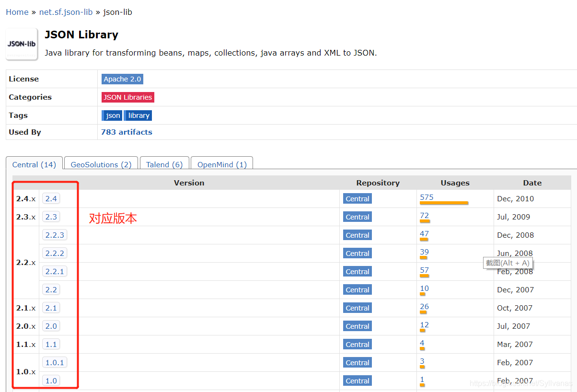
Task: Go to the Home breadcrumb link
Action: coord(17,12)
